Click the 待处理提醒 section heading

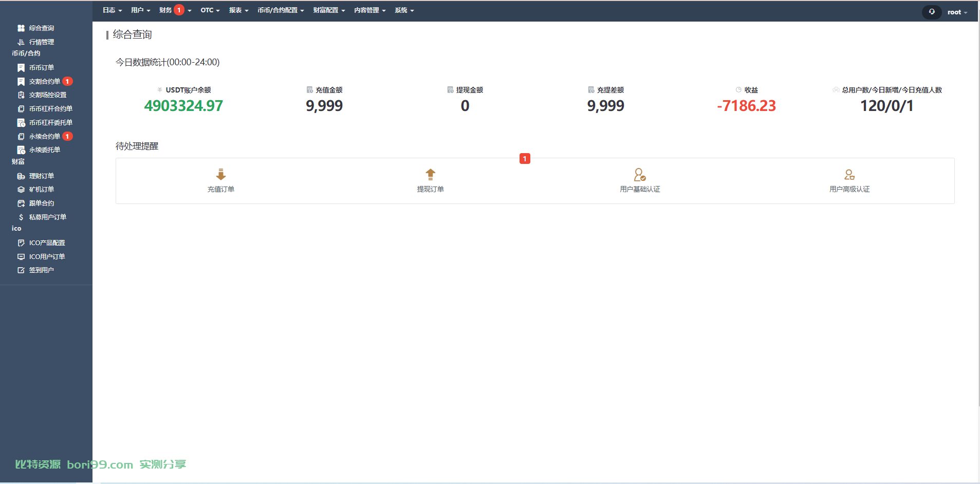pos(137,146)
